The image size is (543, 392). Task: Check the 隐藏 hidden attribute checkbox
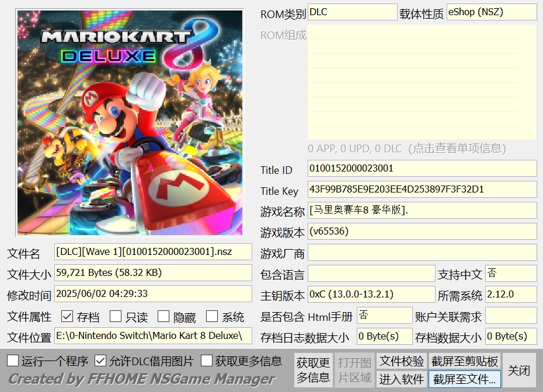pos(163,317)
